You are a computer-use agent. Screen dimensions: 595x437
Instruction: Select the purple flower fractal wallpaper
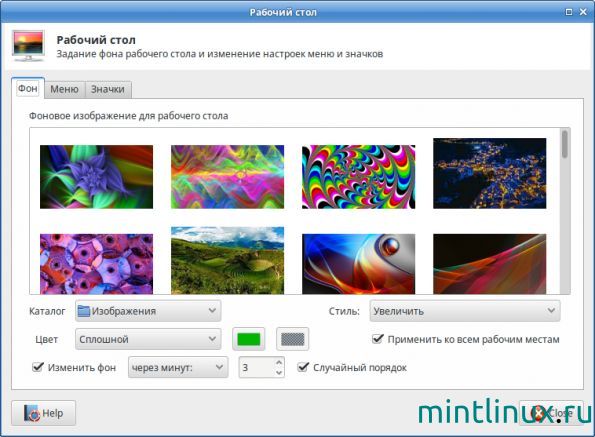[x=96, y=177]
